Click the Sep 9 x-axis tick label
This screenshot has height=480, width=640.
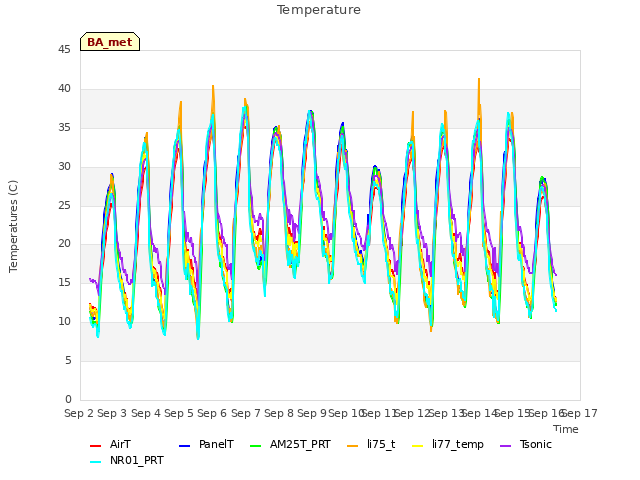tap(312, 413)
